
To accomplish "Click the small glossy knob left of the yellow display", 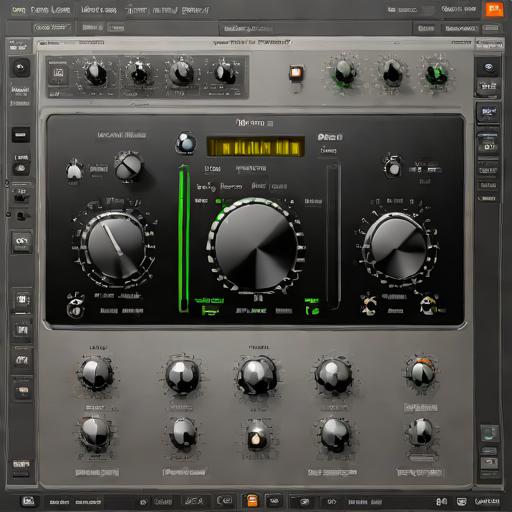I will pos(186,144).
